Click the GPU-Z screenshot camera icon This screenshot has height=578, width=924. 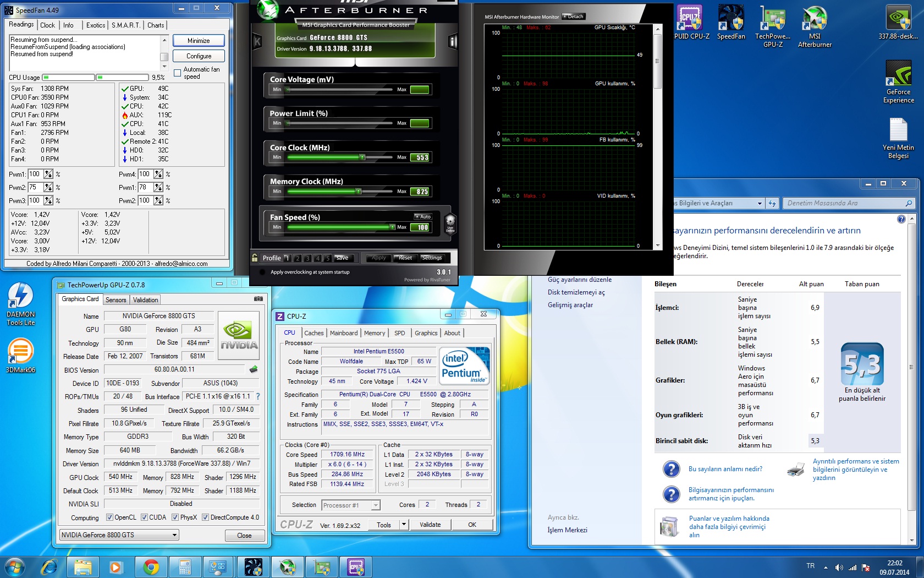258,299
